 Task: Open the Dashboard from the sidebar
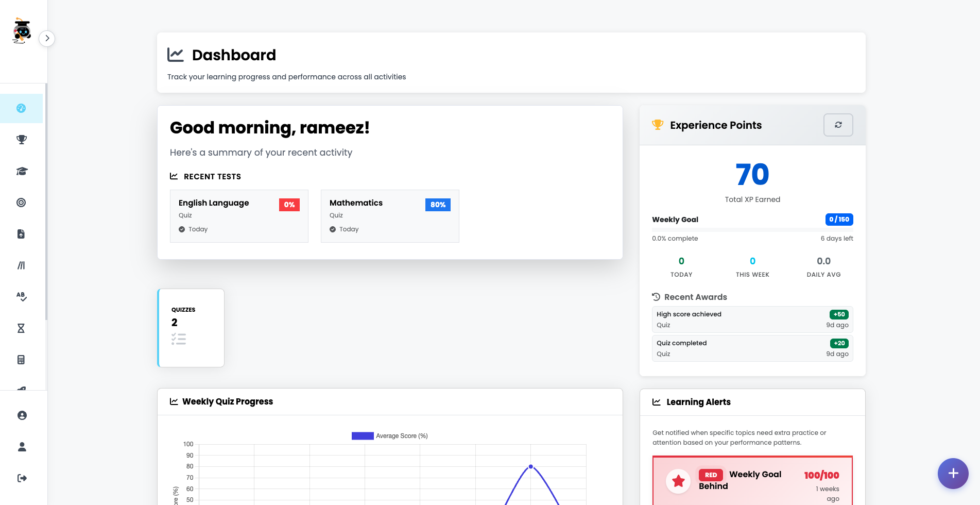tap(21, 108)
